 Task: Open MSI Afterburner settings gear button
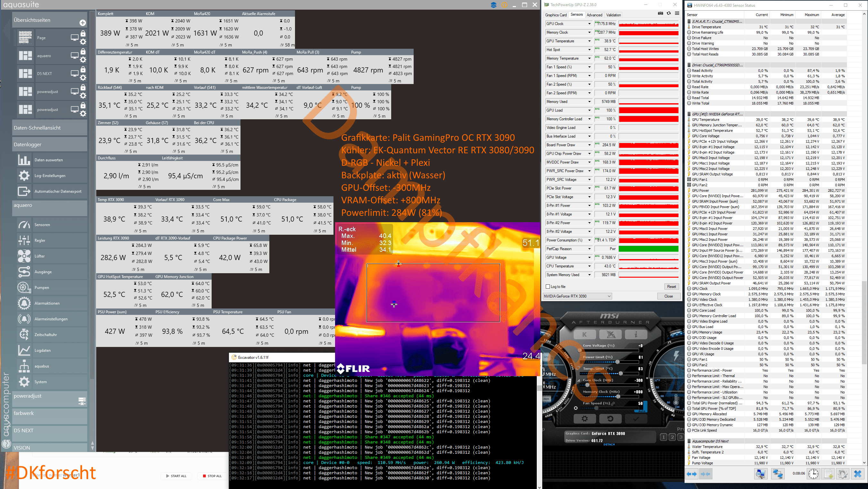585,418
